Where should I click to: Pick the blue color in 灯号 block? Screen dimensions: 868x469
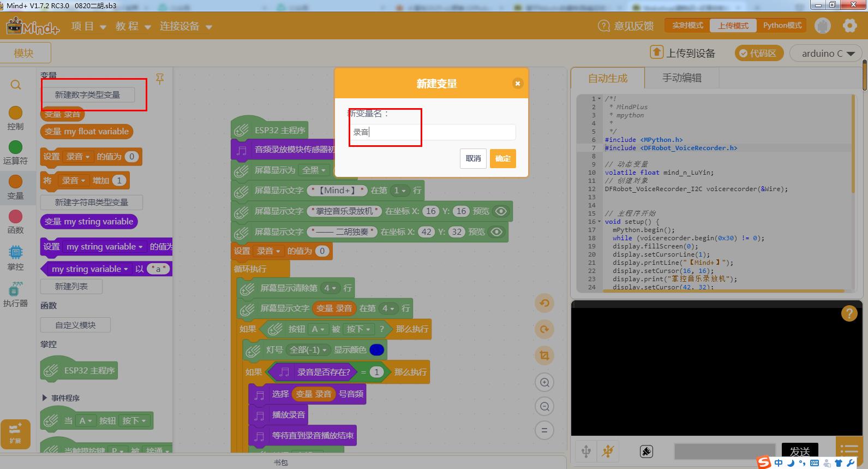376,350
